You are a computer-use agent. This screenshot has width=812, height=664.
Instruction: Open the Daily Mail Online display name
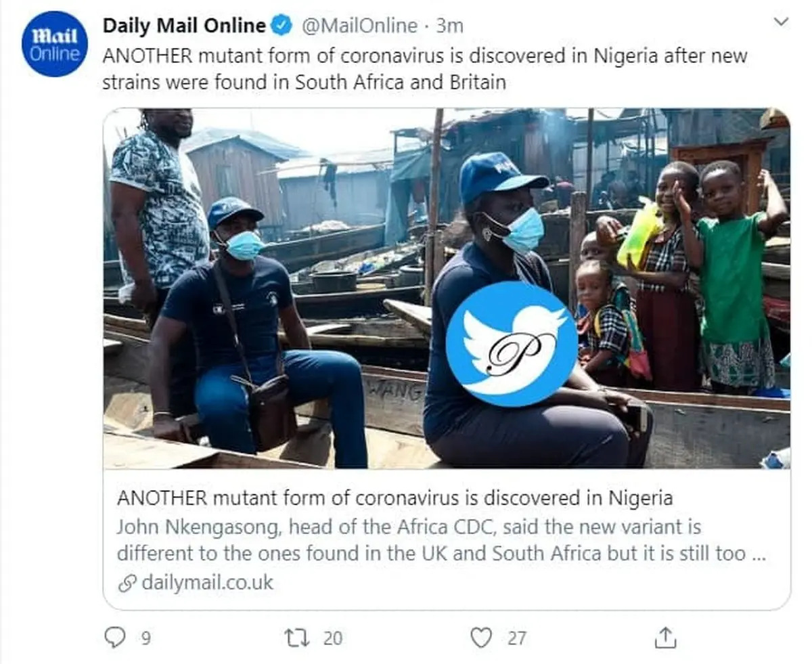click(x=184, y=26)
